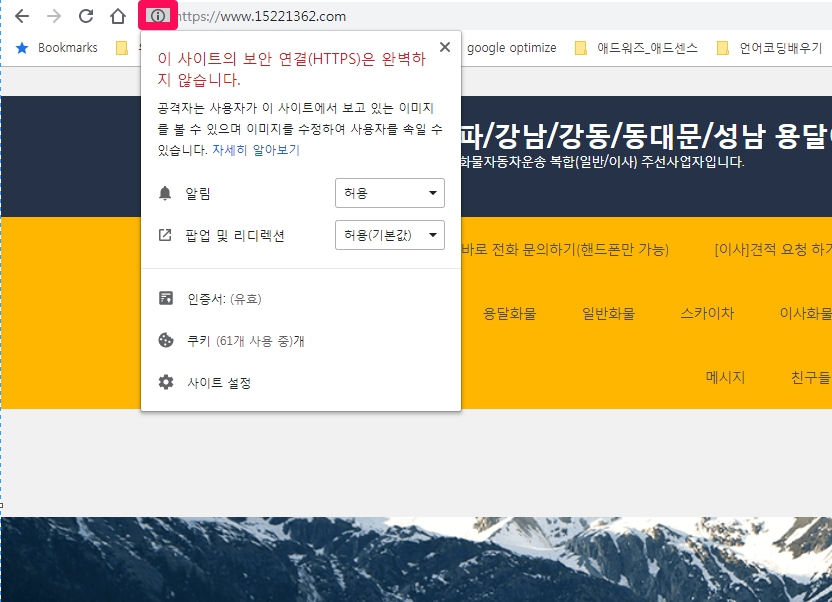This screenshot has height=602, width=832.
Task: Click the cookie icon next to 쿠키
Action: (x=166, y=340)
